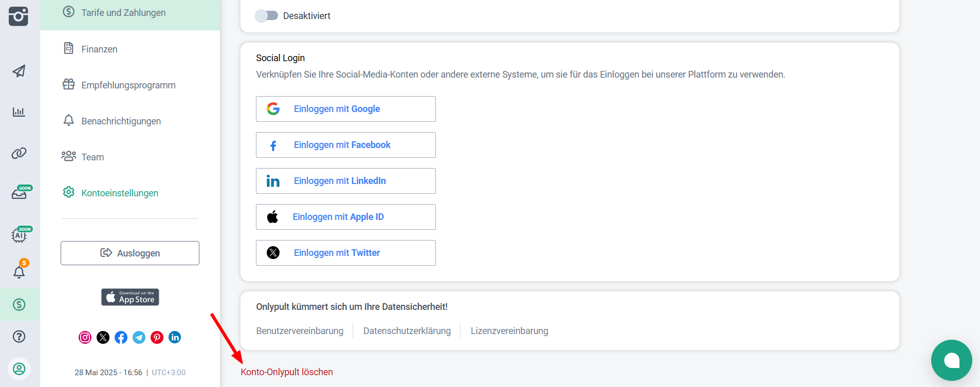980x387 pixels.
Task: Open the chat support bubble
Action: click(951, 360)
